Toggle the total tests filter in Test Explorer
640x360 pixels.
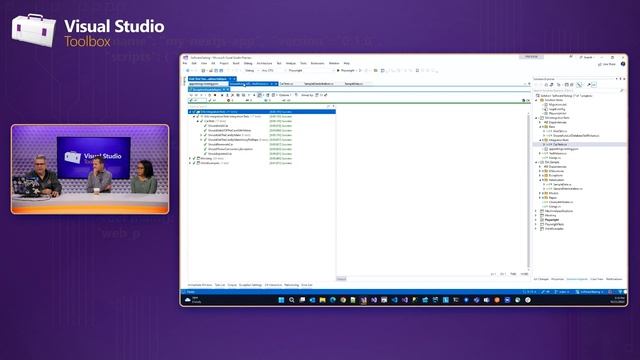pos(197,100)
